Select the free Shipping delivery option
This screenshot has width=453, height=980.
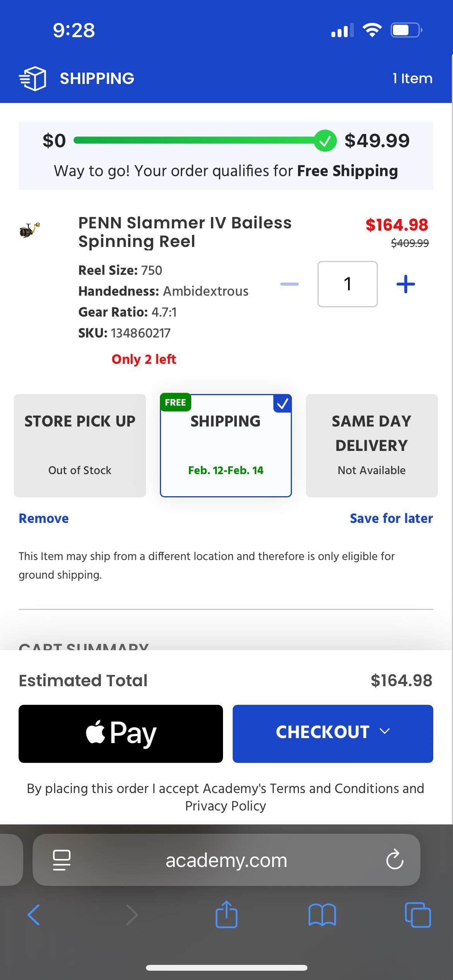[226, 445]
